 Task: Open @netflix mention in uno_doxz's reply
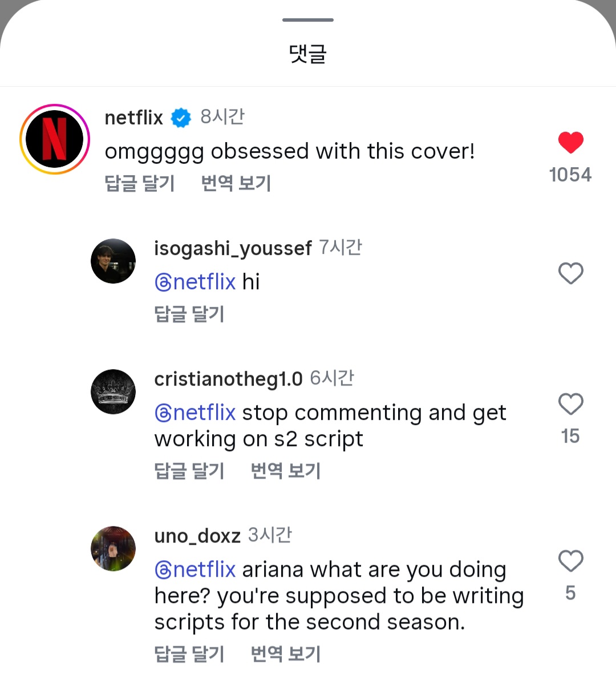pos(203,569)
